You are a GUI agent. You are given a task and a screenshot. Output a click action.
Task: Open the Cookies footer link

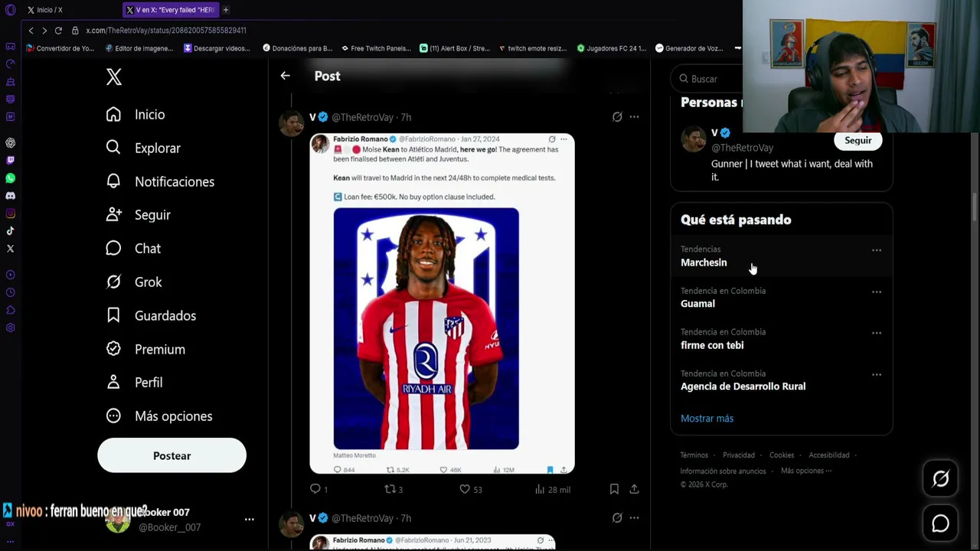[782, 455]
